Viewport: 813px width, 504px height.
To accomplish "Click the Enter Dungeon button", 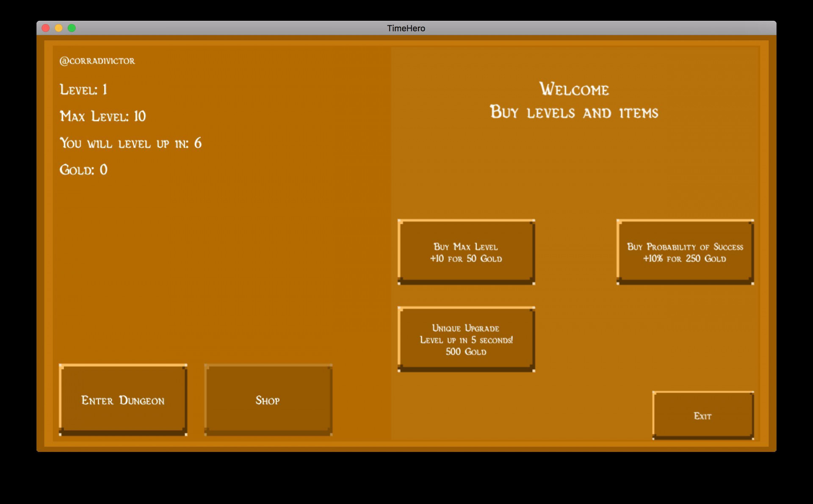I will click(x=123, y=400).
